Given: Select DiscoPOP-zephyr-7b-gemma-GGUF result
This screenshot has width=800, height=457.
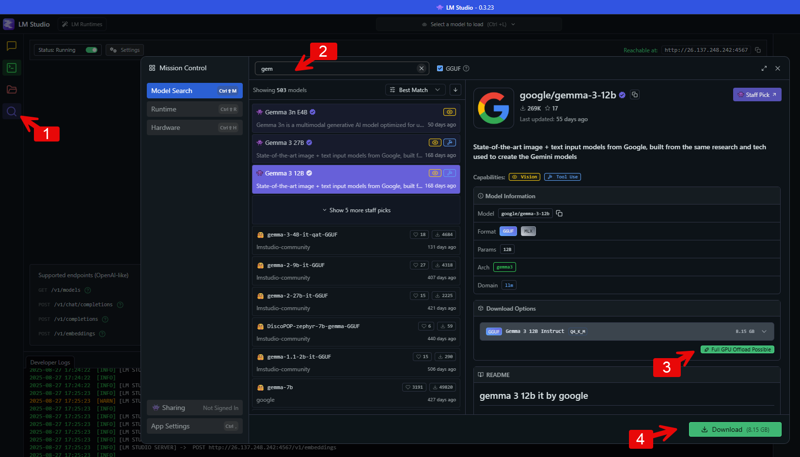Looking at the screenshot, I should coord(356,333).
